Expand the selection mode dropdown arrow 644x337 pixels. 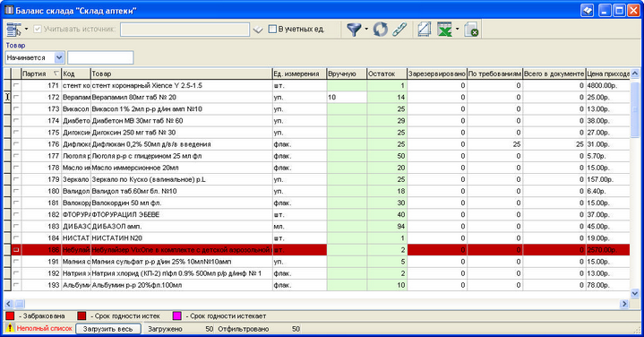coord(26,30)
